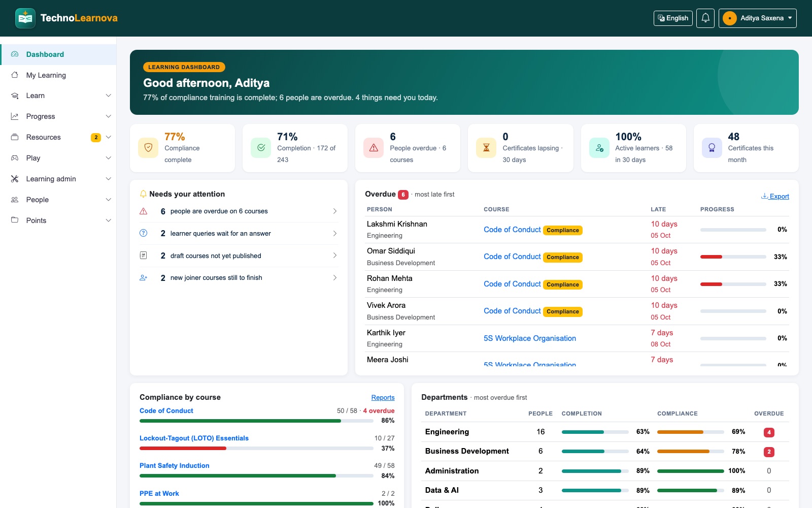Click the Progress chart icon

pos(15,116)
